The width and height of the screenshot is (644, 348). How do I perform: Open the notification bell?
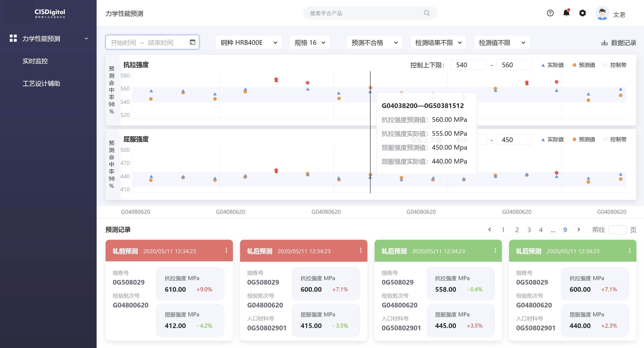(x=566, y=13)
